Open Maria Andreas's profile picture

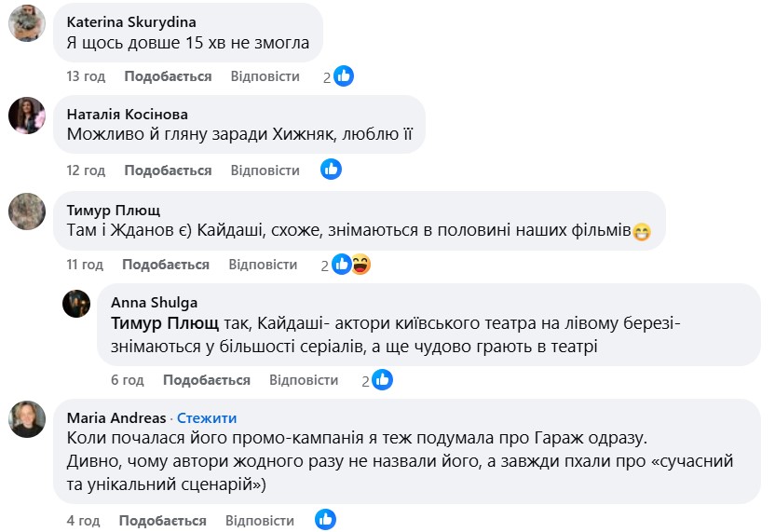(x=27, y=419)
